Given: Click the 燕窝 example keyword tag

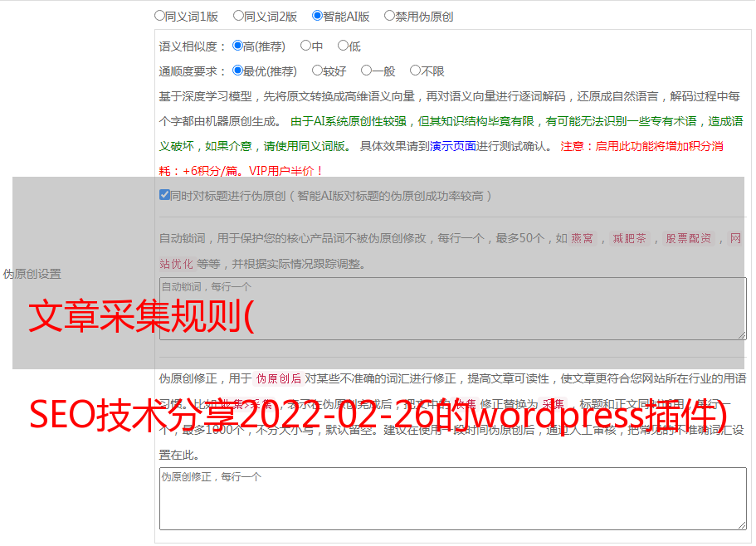Looking at the screenshot, I should point(582,238).
